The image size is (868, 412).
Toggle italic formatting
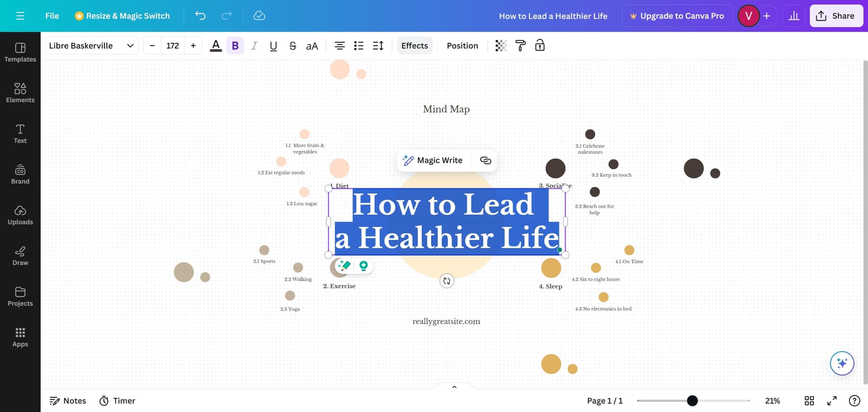click(x=254, y=46)
